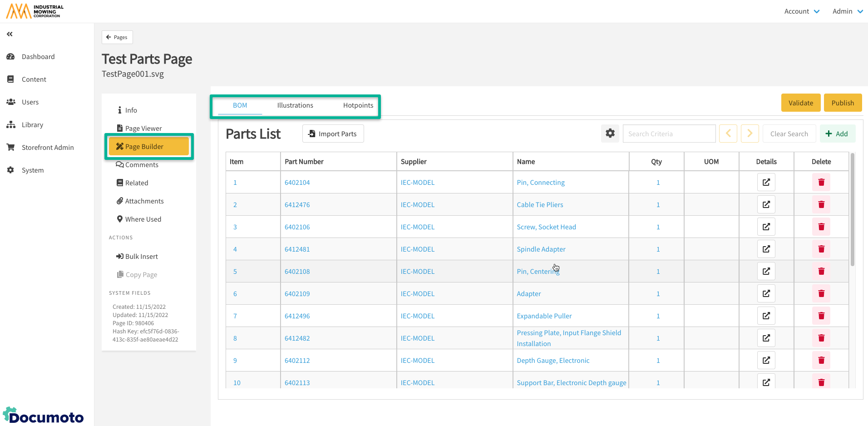Expand the Admin dropdown menu
This screenshot has height=426, width=868.
pyautogui.click(x=847, y=11)
